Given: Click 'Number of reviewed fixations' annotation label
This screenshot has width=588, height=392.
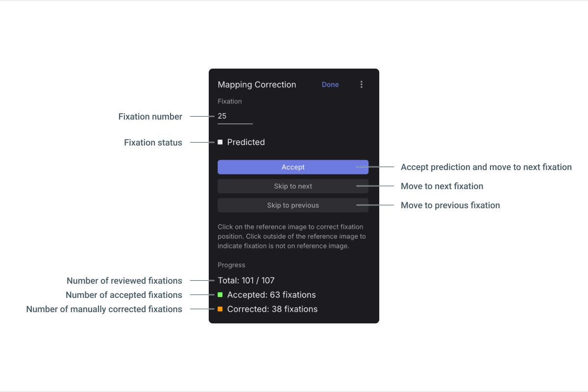Looking at the screenshot, I should (124, 281).
